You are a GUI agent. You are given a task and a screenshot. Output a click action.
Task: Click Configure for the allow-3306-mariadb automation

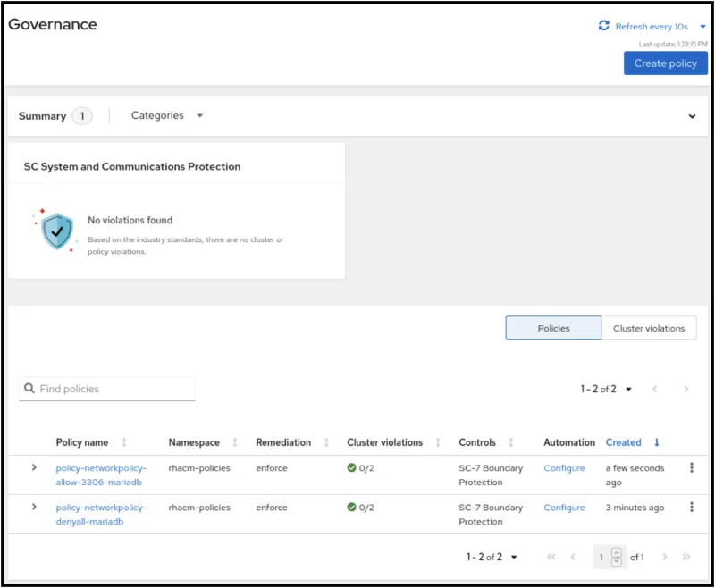pyautogui.click(x=564, y=467)
